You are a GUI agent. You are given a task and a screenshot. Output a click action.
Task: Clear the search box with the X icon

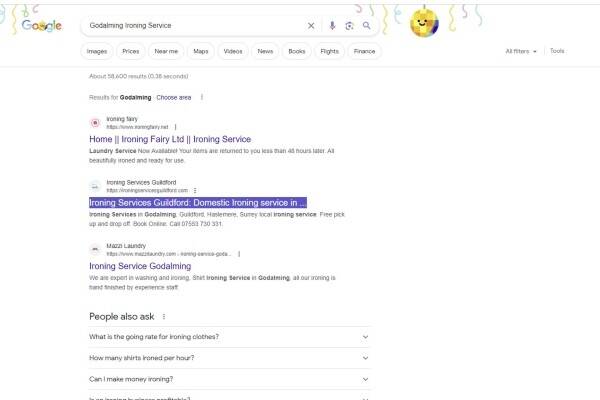[311, 26]
